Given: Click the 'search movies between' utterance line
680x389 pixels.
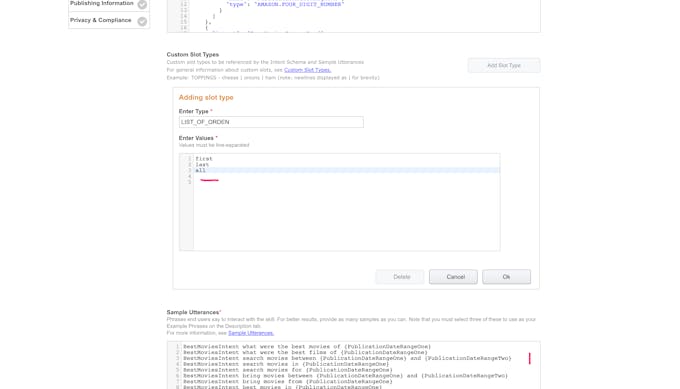Looking at the screenshot, I should [347, 358].
